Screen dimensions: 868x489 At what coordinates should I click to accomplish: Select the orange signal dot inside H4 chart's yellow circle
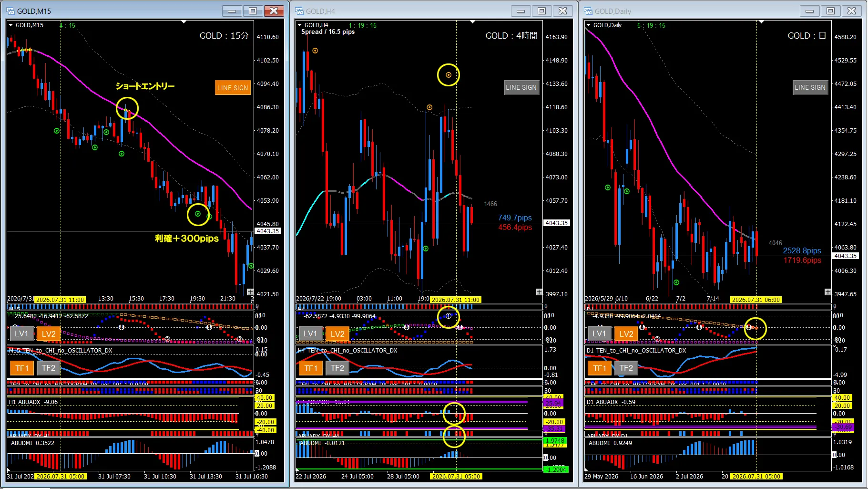449,75
